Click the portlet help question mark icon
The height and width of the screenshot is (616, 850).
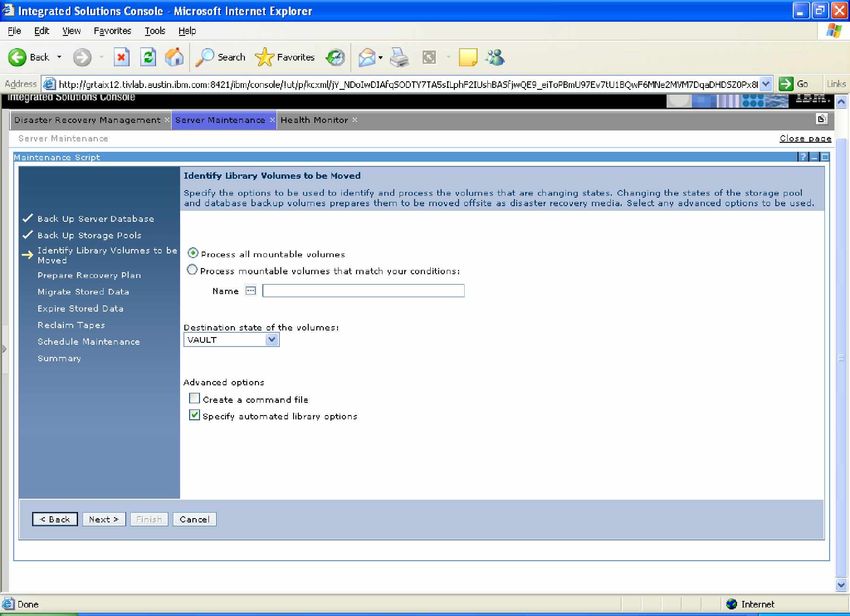803,157
